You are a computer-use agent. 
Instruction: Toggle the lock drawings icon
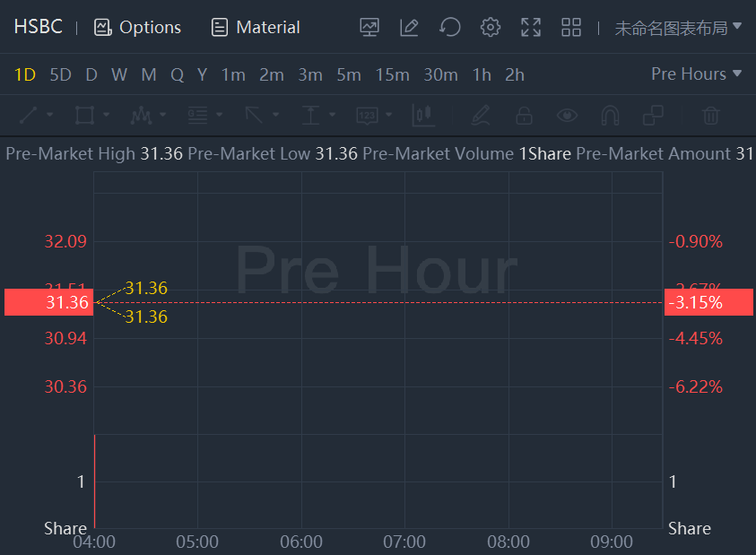click(524, 115)
